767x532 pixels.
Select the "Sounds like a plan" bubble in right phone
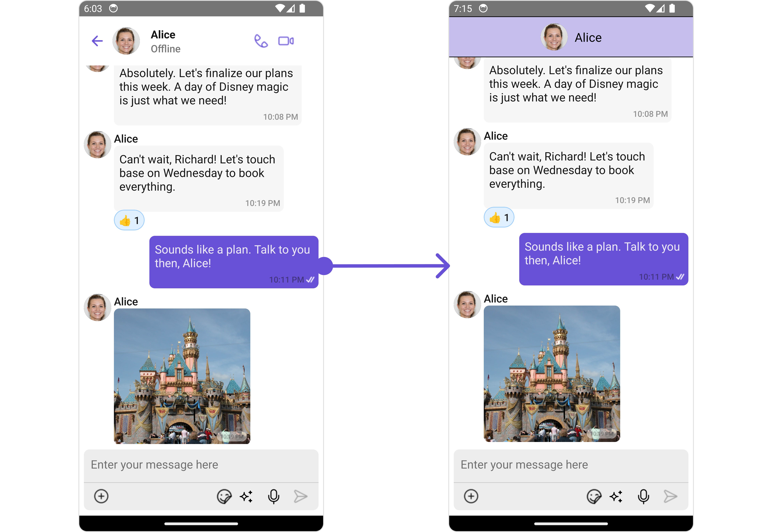point(604,259)
